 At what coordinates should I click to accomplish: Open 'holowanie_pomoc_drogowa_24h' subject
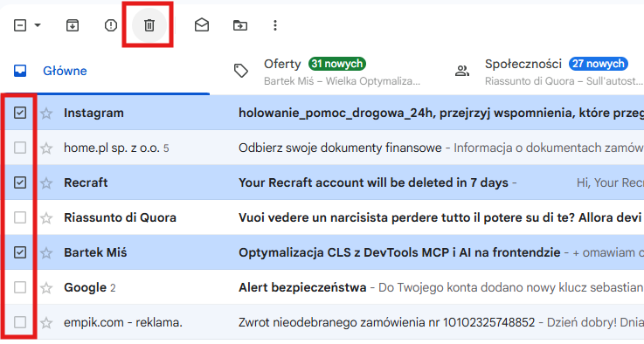pyautogui.click(x=441, y=113)
